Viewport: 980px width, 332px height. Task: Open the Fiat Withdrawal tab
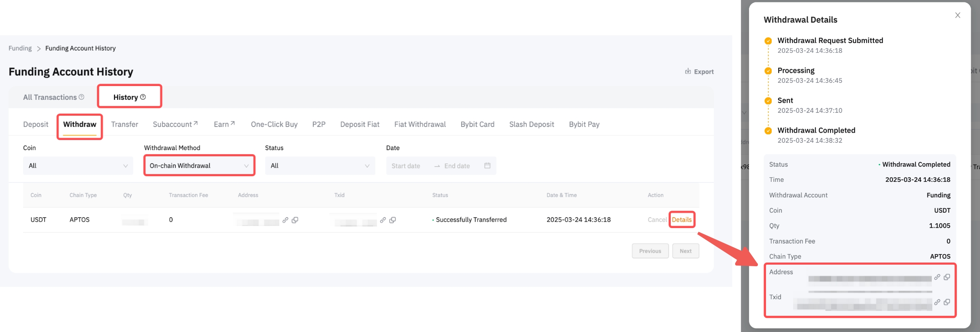click(x=420, y=124)
